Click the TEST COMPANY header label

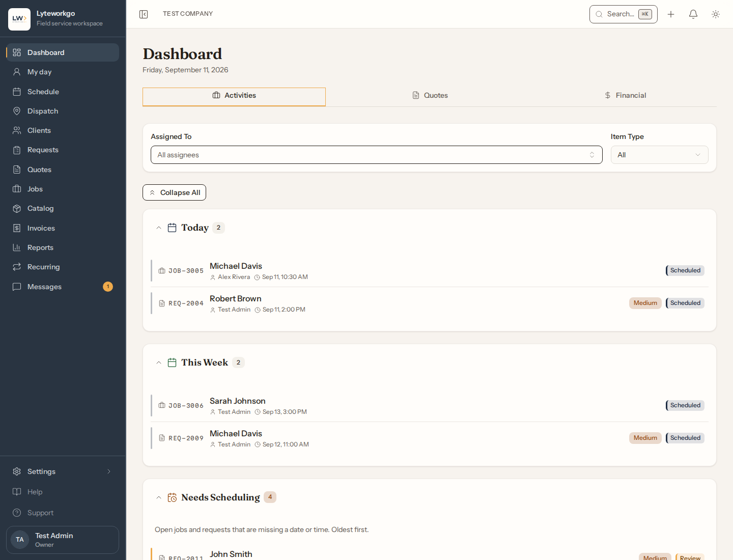point(188,14)
